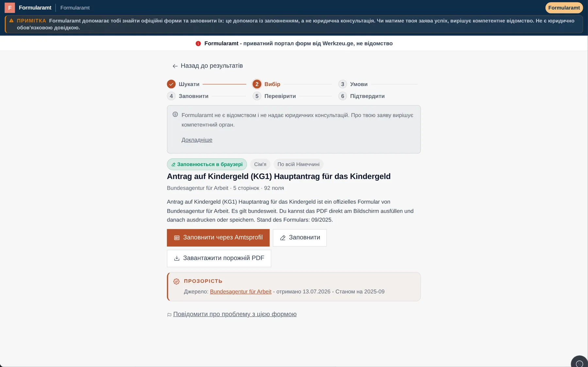Click the download icon on the empty PDF button
This screenshot has height=367, width=588.
pos(177,258)
